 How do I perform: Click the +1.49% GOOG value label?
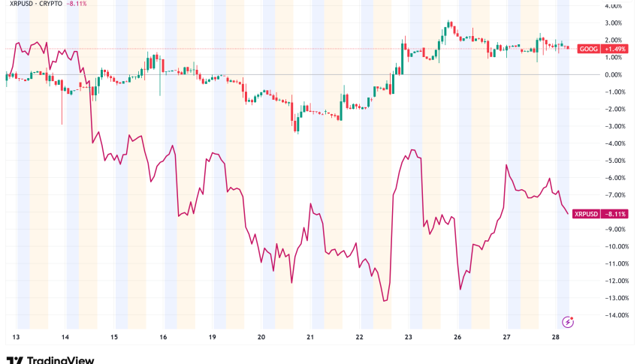[x=614, y=49]
